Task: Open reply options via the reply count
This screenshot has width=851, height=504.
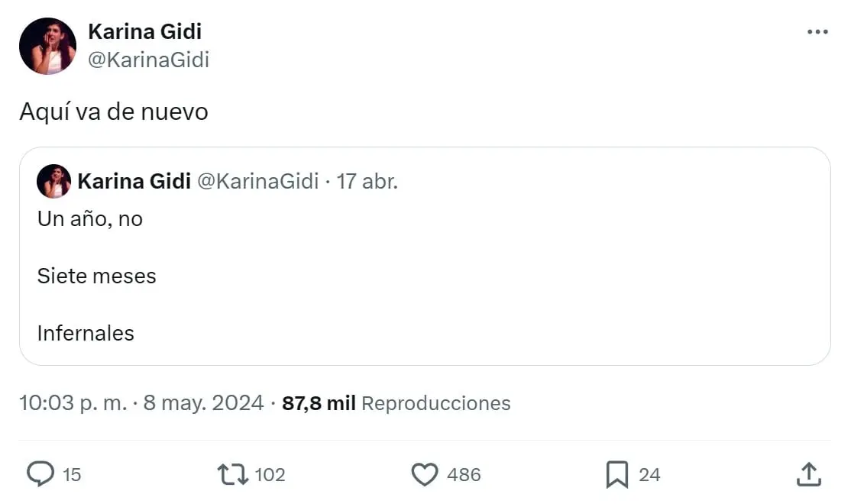Action: point(71,474)
